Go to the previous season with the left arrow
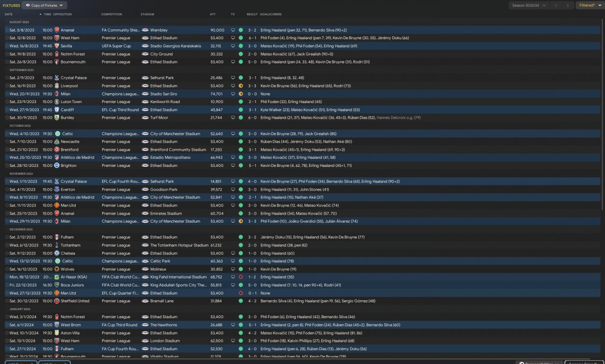 tap(556, 5)
